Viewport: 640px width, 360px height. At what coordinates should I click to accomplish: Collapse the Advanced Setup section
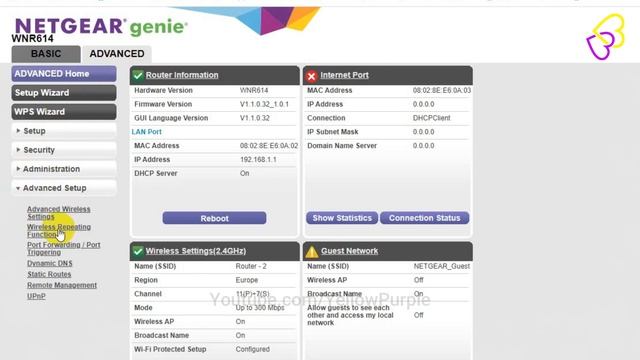(x=64, y=188)
